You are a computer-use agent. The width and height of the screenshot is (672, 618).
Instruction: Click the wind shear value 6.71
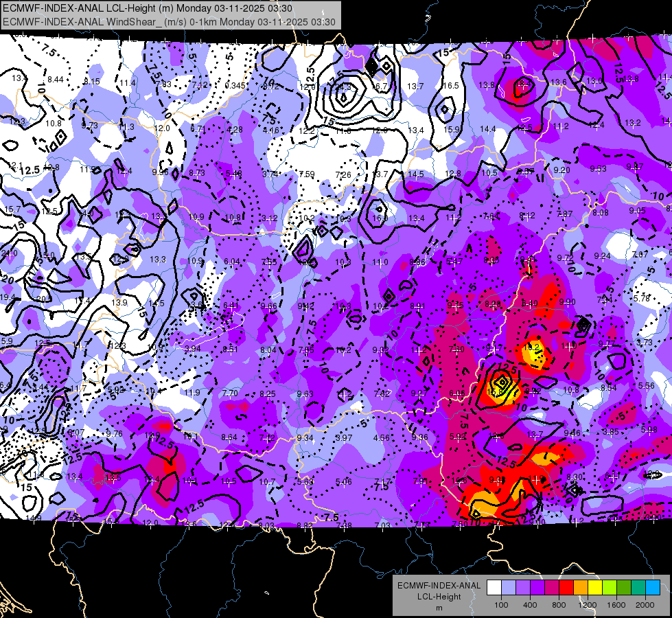click(198, 128)
